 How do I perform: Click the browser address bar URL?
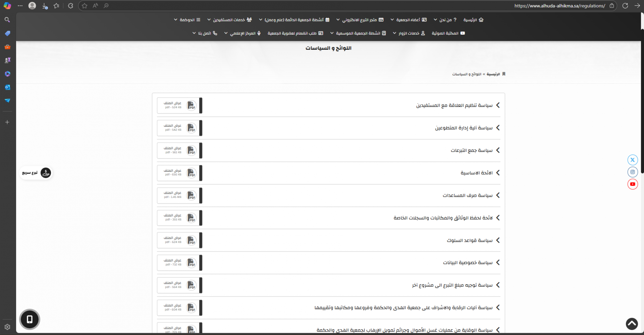tap(560, 6)
